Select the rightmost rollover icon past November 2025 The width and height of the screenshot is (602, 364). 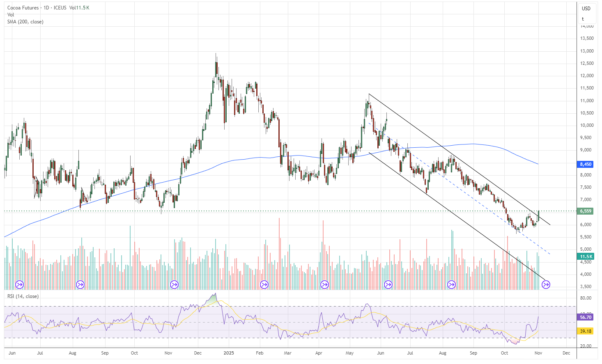(x=546, y=284)
